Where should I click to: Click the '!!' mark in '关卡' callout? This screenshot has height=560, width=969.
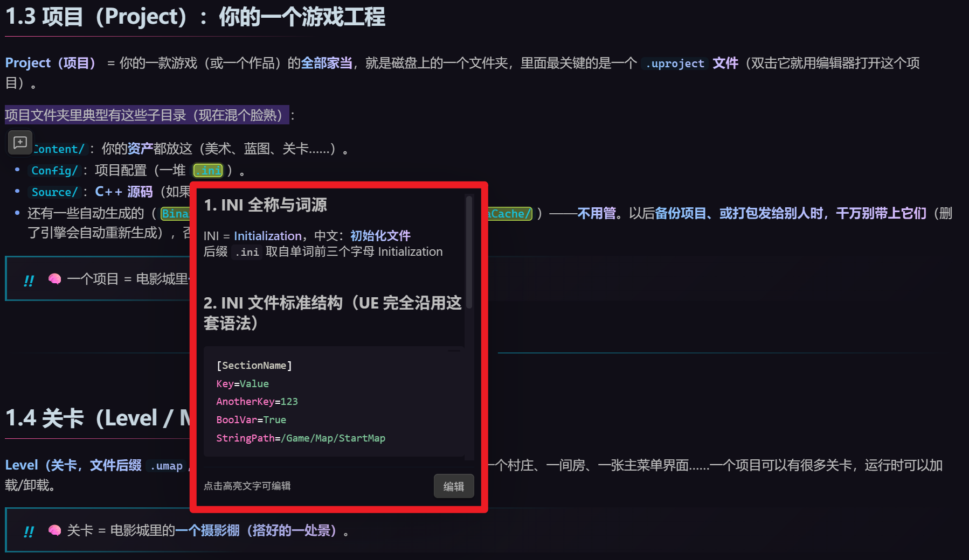click(29, 531)
